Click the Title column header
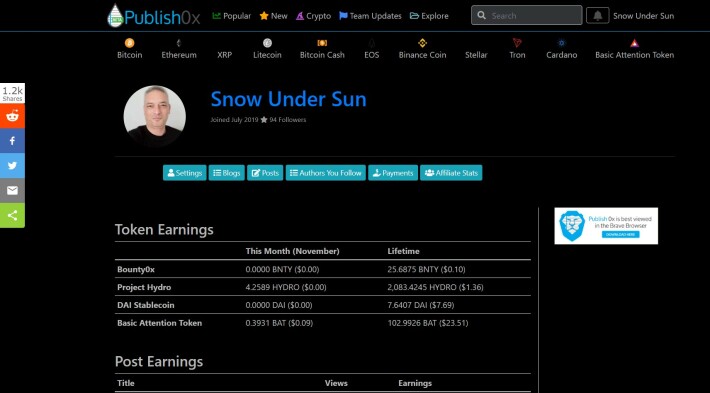The width and height of the screenshot is (710, 393). pyautogui.click(x=125, y=383)
